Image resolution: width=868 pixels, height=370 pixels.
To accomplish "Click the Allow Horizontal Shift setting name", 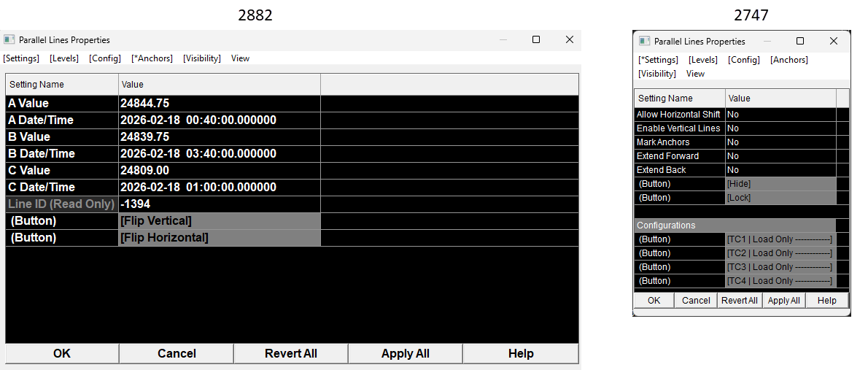I will pyautogui.click(x=678, y=114).
